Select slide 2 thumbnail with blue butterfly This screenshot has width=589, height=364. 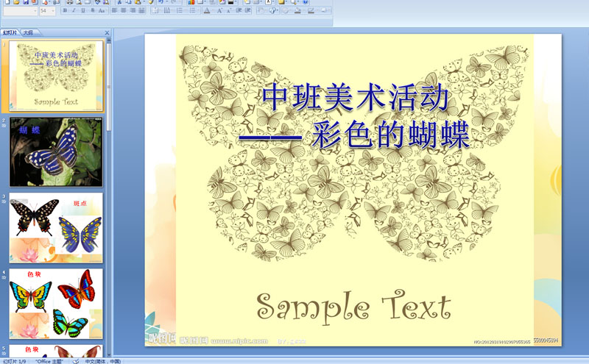point(56,152)
